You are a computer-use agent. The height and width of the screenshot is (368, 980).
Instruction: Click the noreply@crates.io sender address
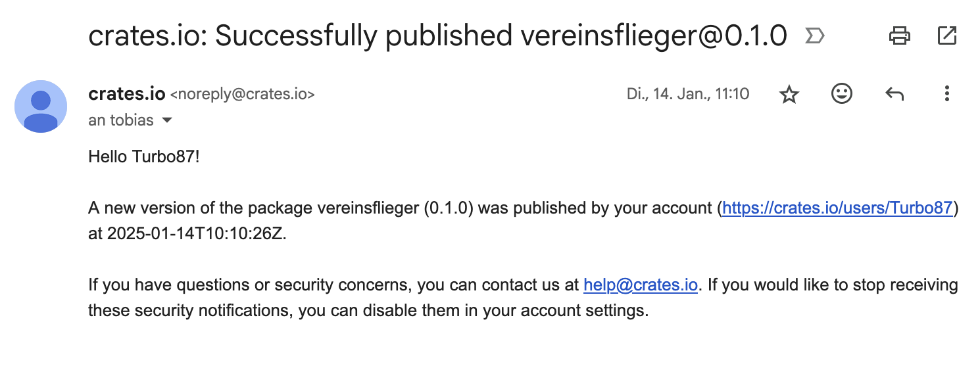coord(243,95)
